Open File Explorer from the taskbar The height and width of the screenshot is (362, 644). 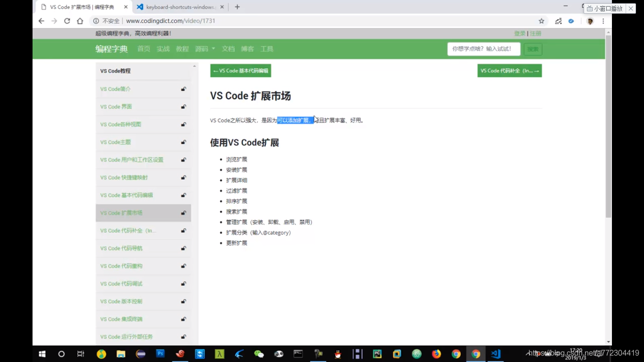[121, 354]
